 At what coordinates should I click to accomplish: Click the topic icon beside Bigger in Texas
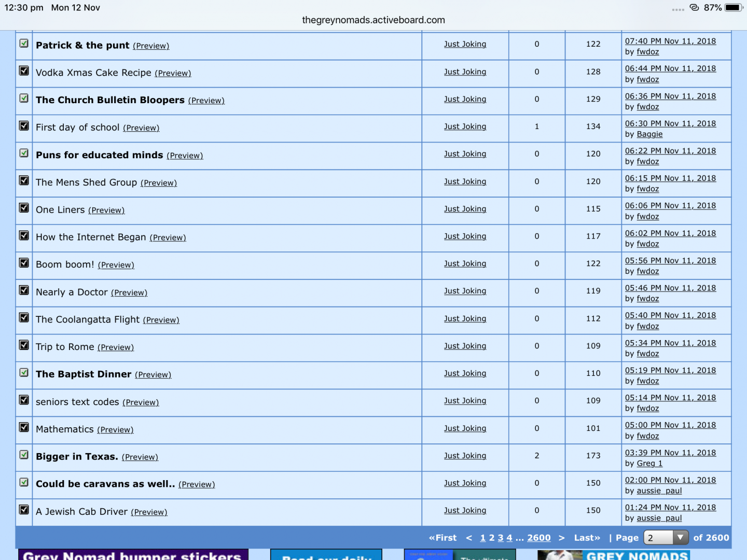(24, 455)
